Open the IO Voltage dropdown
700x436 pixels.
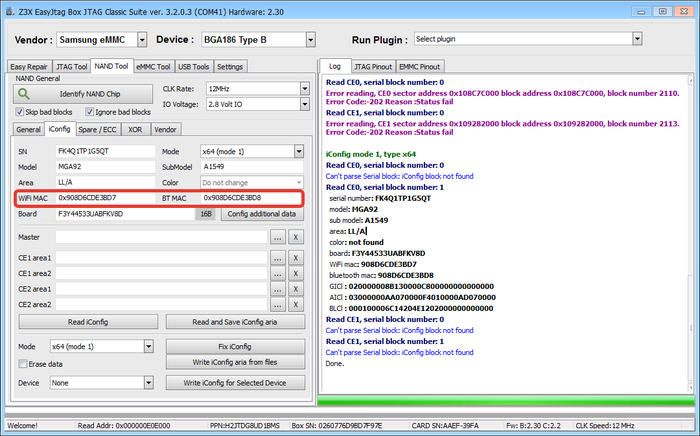click(304, 104)
